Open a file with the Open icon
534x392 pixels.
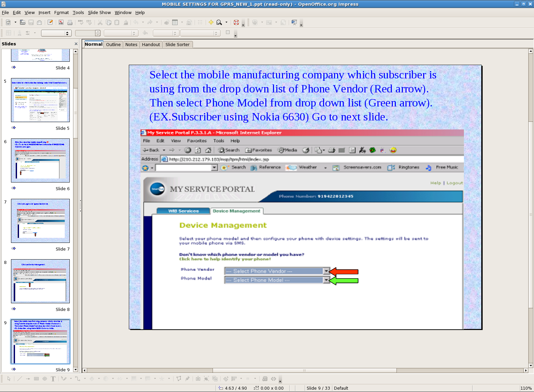(23, 22)
